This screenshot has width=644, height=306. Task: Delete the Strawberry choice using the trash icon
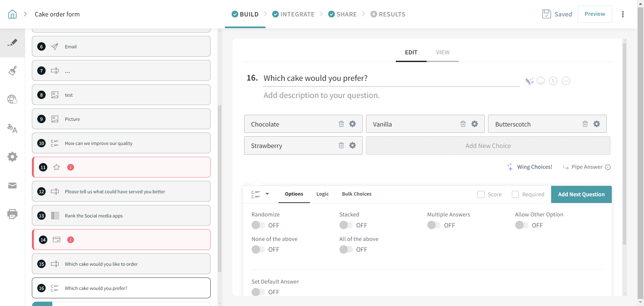[x=341, y=145]
